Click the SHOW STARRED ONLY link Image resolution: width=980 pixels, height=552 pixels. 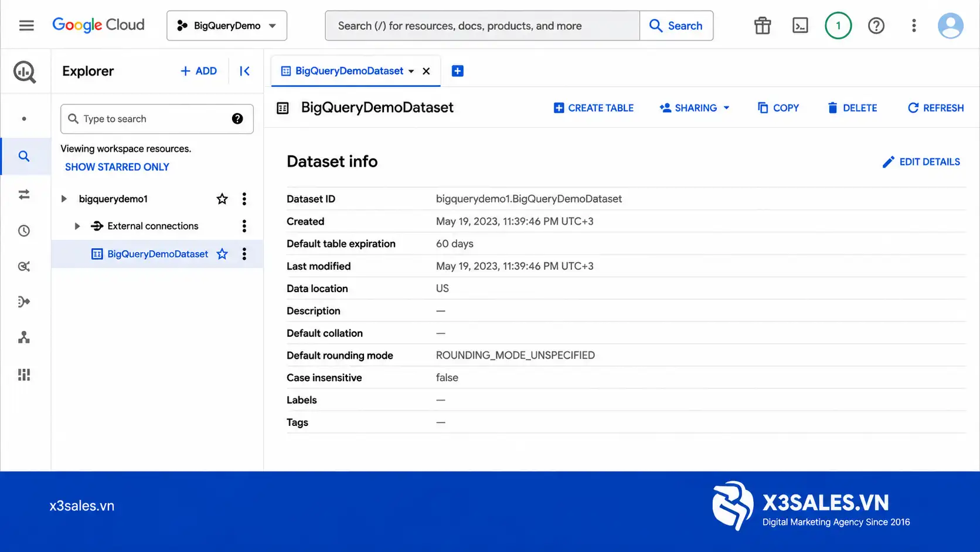coord(117,167)
